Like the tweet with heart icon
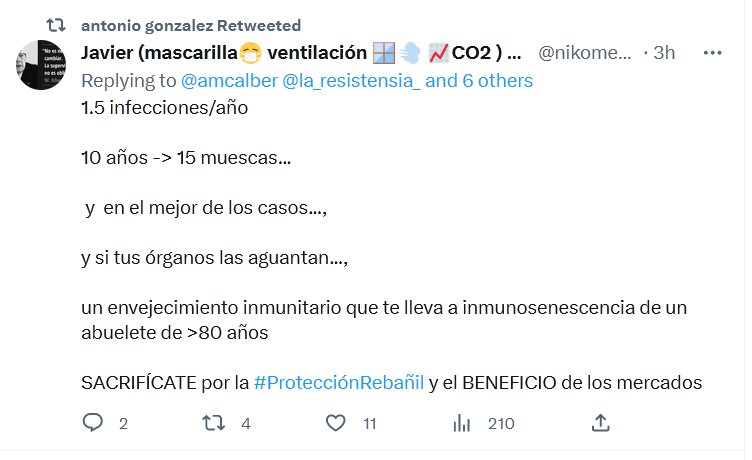The width and height of the screenshot is (752, 460). coord(336,423)
